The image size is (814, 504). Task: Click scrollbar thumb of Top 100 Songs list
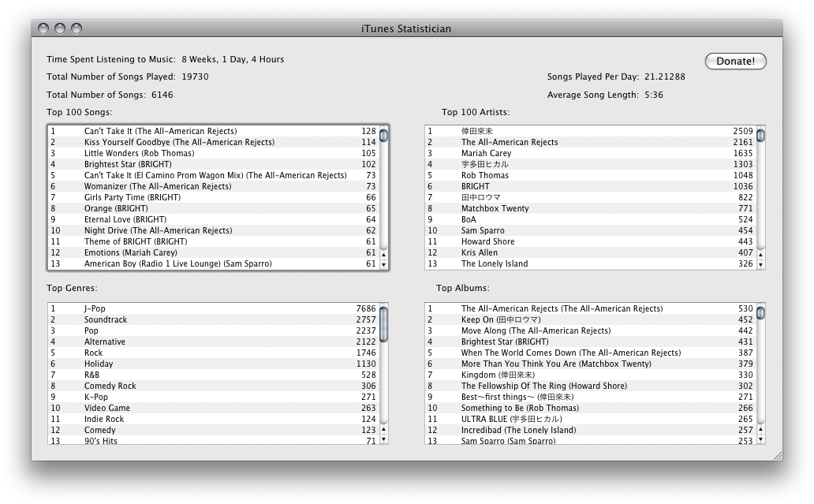383,136
